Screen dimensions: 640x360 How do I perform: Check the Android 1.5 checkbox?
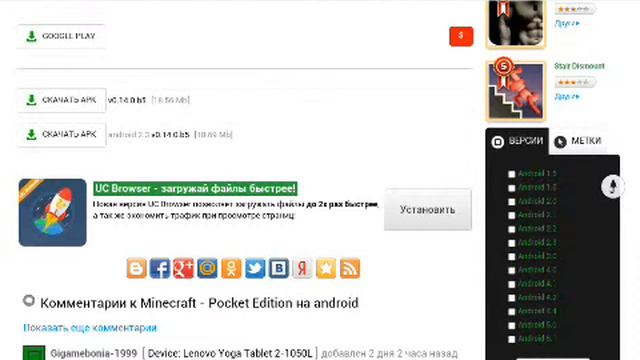[511, 174]
